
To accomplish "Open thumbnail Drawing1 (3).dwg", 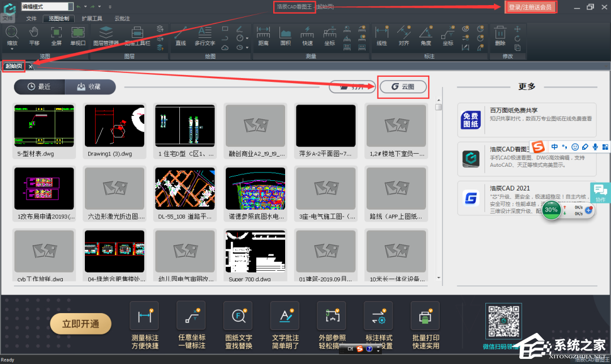I will pos(114,125).
